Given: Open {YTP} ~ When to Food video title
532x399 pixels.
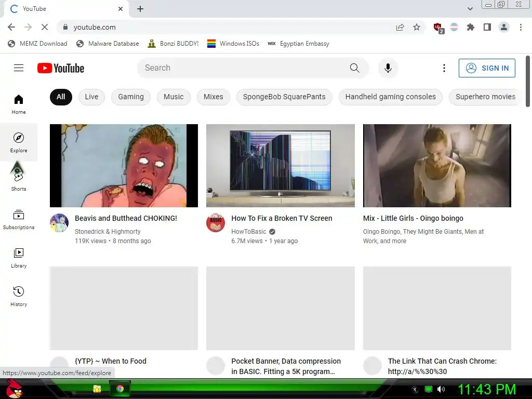Looking at the screenshot, I should pyautogui.click(x=111, y=361).
